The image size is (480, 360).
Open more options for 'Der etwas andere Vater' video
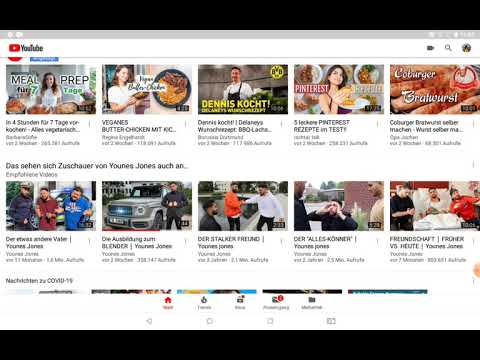[x=89, y=241]
